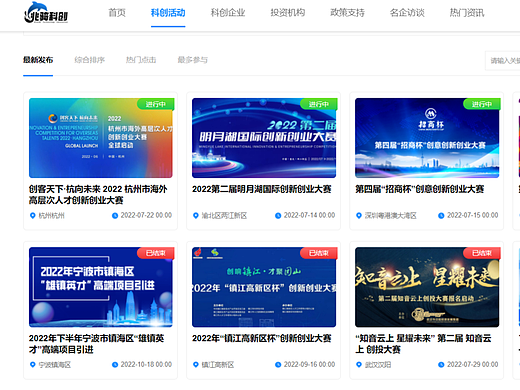
Task: Click location pin icon beside 镇江高新区
Action: coord(196,365)
